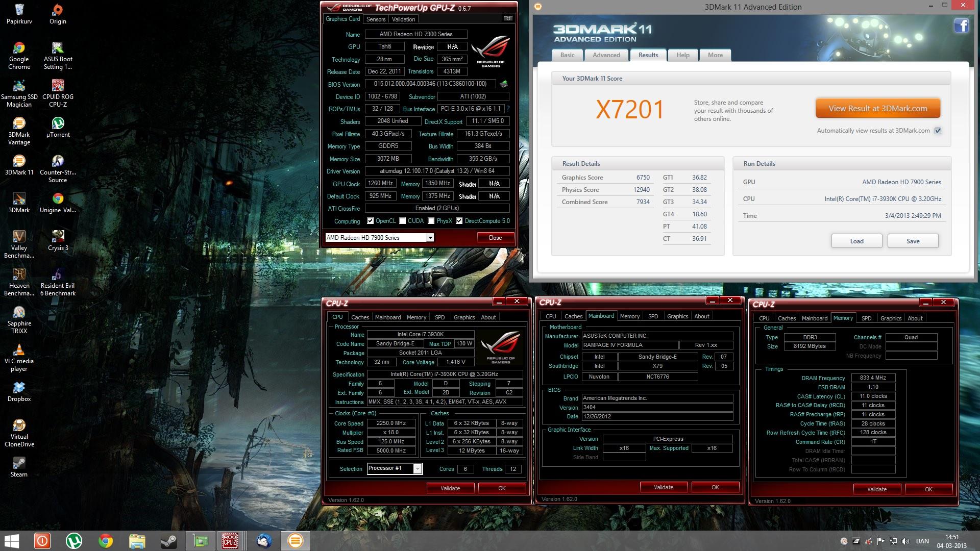Image resolution: width=980 pixels, height=551 pixels.
Task: Open Heaven Benchmark desktop icon
Action: [19, 282]
